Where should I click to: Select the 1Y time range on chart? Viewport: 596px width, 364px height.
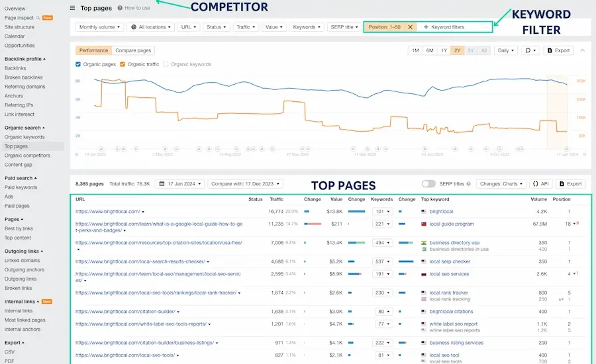coord(444,50)
